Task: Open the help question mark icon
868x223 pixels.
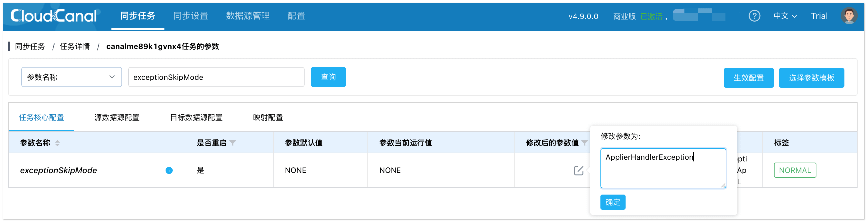Action: [754, 16]
